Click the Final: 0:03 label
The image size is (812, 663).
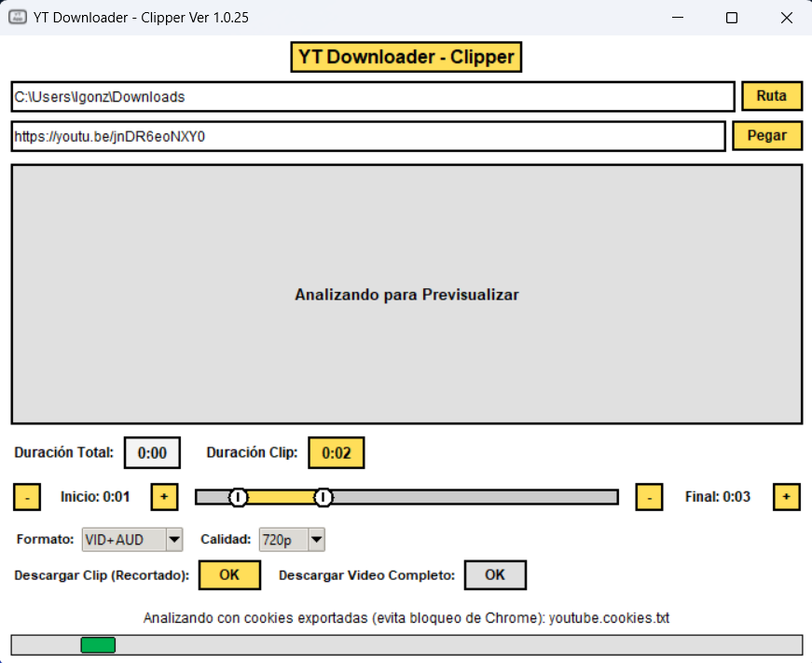coord(718,497)
